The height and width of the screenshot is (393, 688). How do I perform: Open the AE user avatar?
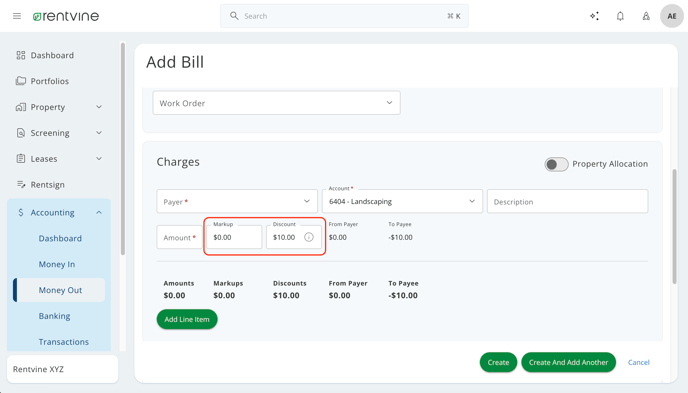click(x=672, y=16)
